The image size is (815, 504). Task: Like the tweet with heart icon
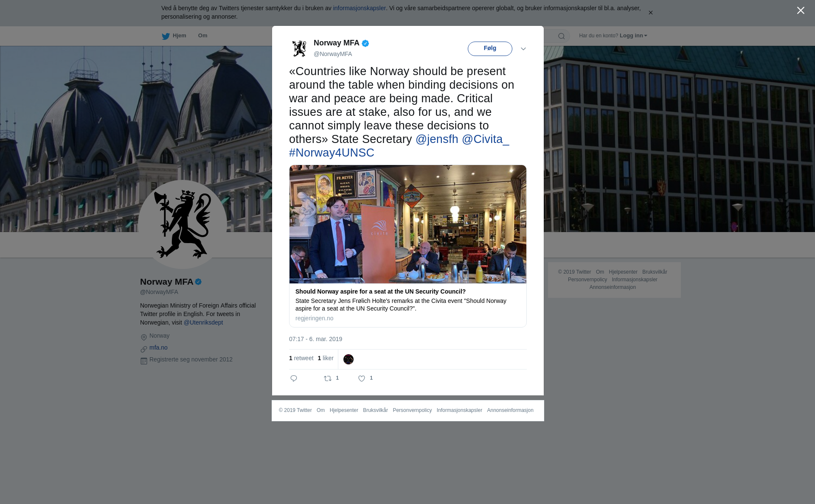pyautogui.click(x=362, y=378)
